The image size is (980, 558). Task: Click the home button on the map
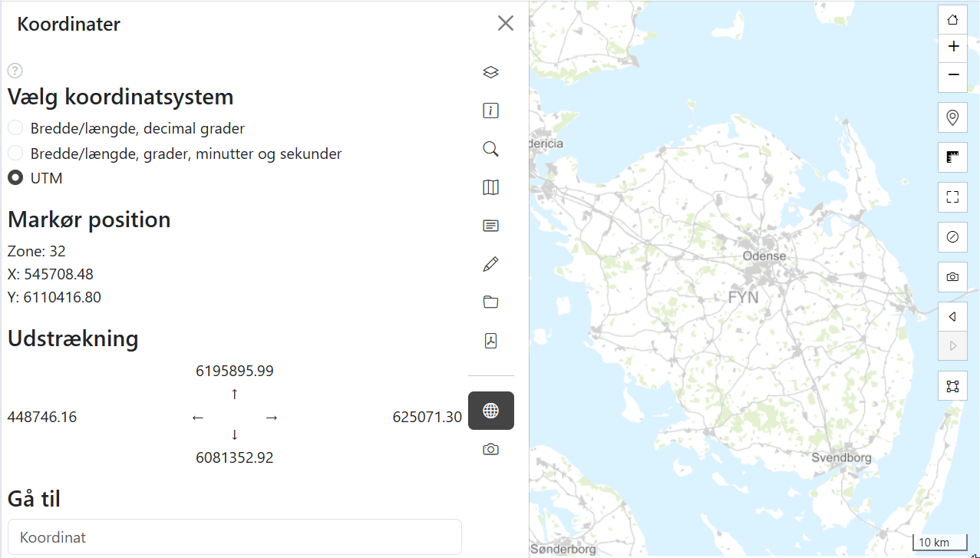tap(952, 20)
